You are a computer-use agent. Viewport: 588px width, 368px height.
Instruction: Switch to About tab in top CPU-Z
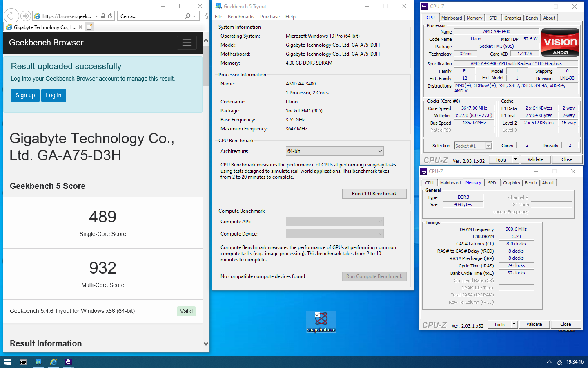[x=549, y=18]
